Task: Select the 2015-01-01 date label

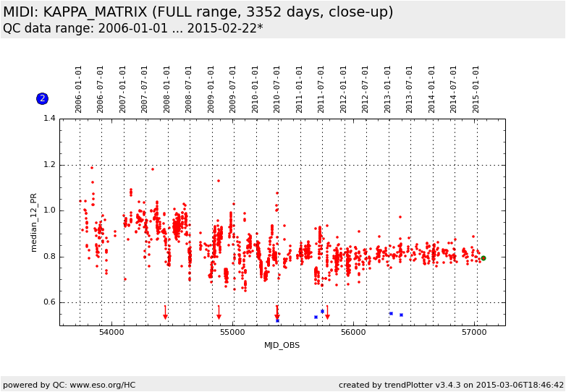Action: click(476, 89)
